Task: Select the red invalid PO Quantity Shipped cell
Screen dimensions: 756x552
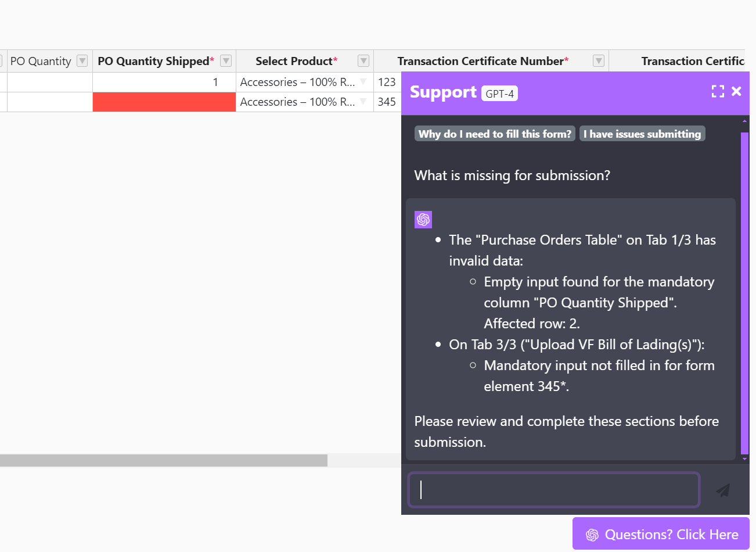Action: tap(164, 102)
